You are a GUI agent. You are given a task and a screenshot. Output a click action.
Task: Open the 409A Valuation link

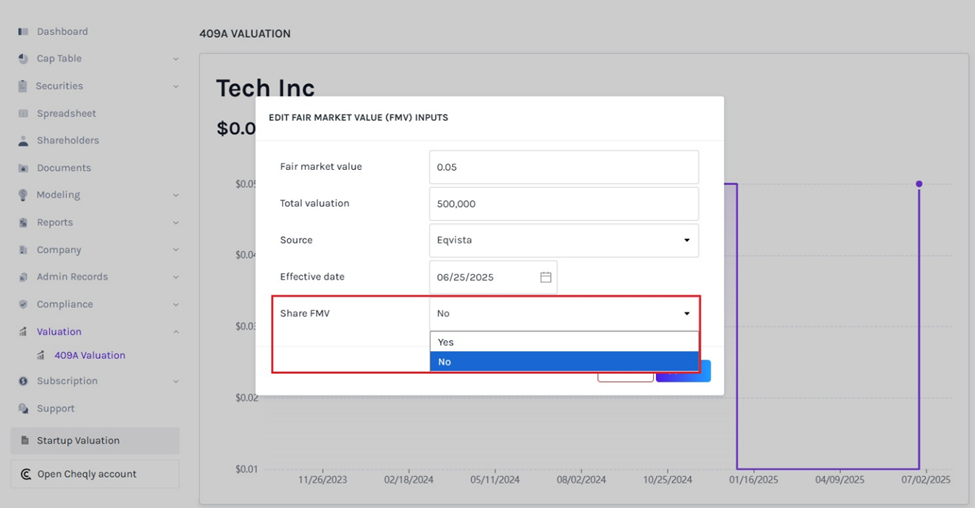89,355
